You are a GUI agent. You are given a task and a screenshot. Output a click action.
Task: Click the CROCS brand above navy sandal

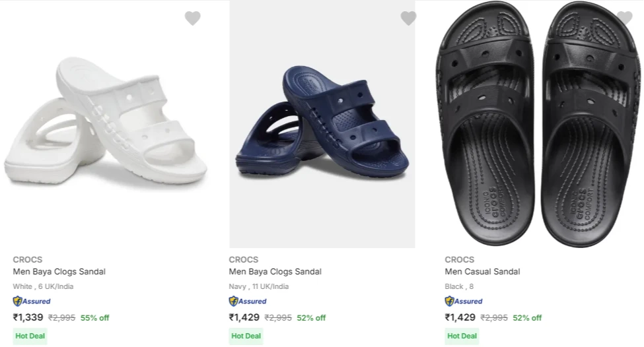244,259
